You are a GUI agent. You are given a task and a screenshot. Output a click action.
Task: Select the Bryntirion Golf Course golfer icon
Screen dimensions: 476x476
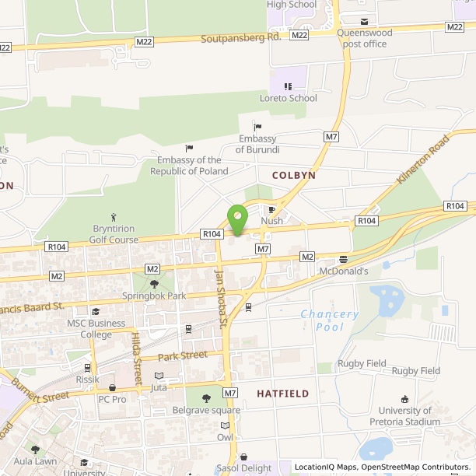pos(114,217)
